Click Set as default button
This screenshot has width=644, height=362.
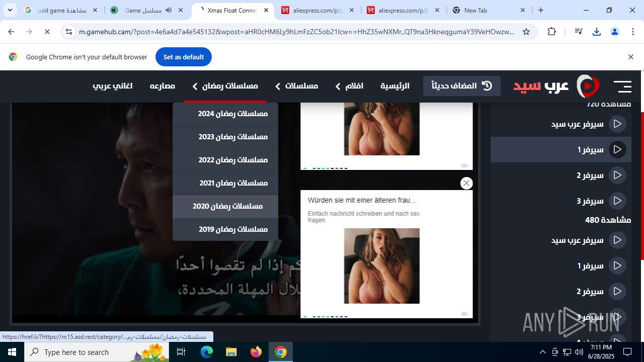point(184,57)
